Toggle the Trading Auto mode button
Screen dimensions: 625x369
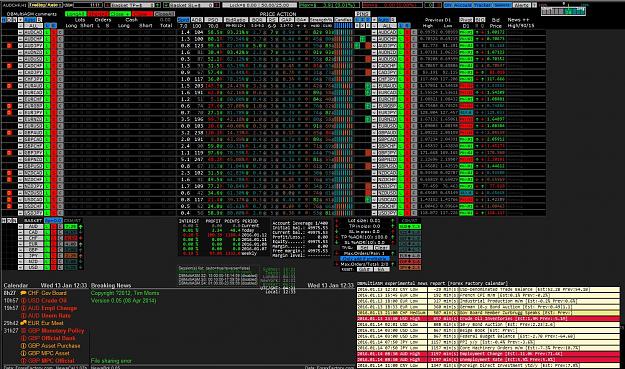click(45, 5)
